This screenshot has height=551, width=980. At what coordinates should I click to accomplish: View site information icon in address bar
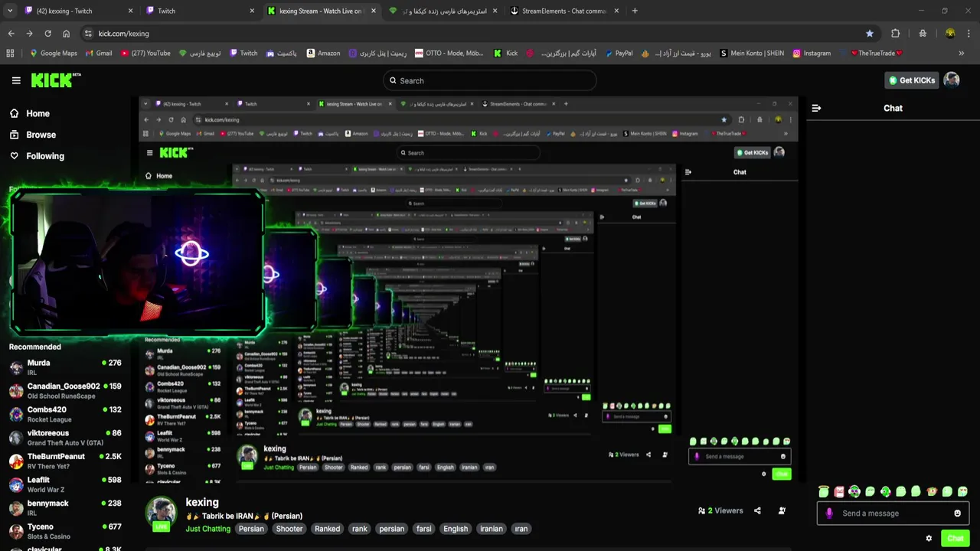pos(88,34)
